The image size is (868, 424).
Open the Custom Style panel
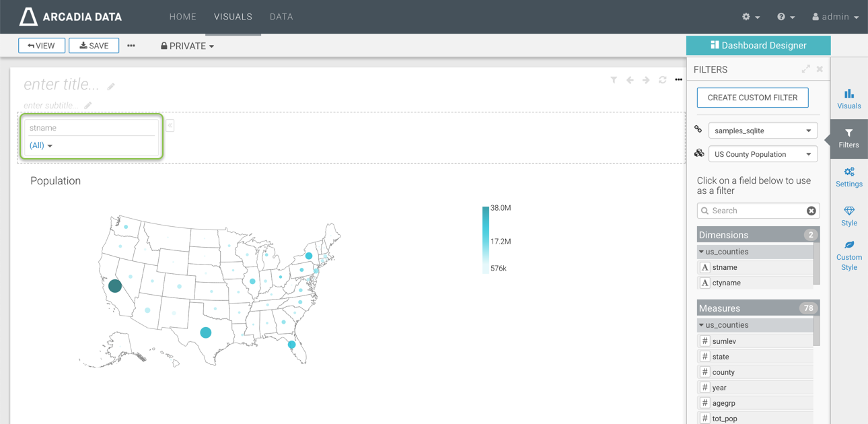tap(848, 255)
